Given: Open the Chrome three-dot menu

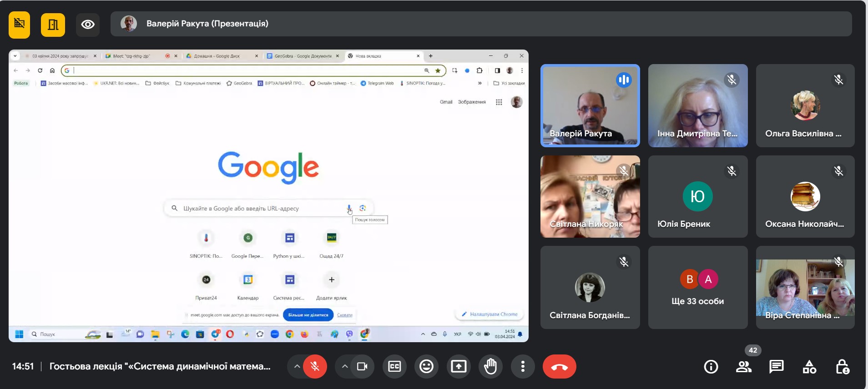Looking at the screenshot, I should (522, 70).
